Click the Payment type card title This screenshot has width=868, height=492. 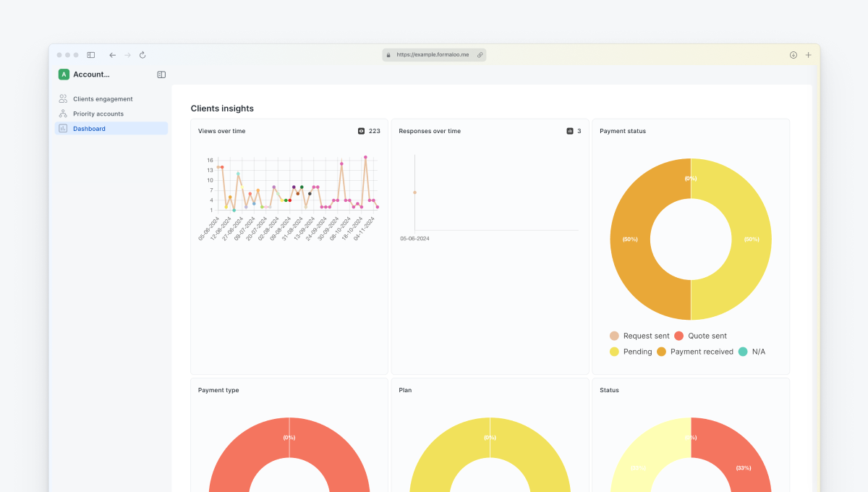click(x=218, y=390)
